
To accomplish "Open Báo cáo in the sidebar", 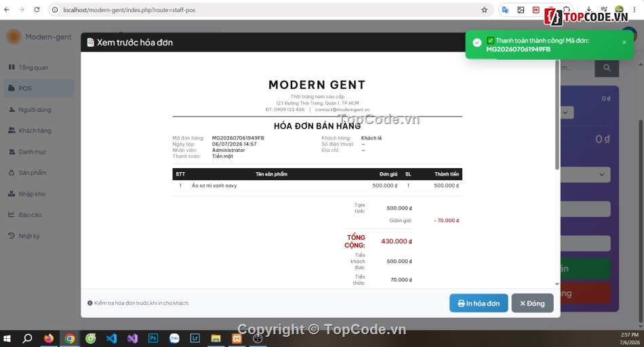I will (x=39, y=215).
